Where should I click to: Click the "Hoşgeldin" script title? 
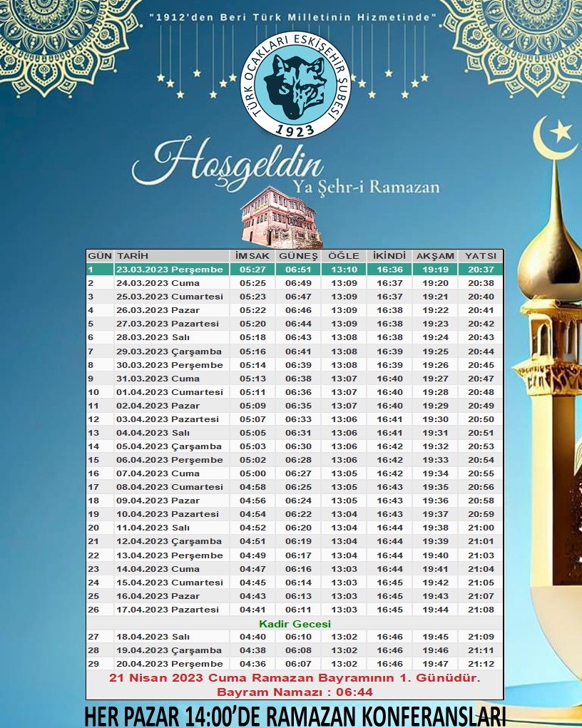pyautogui.click(x=228, y=163)
